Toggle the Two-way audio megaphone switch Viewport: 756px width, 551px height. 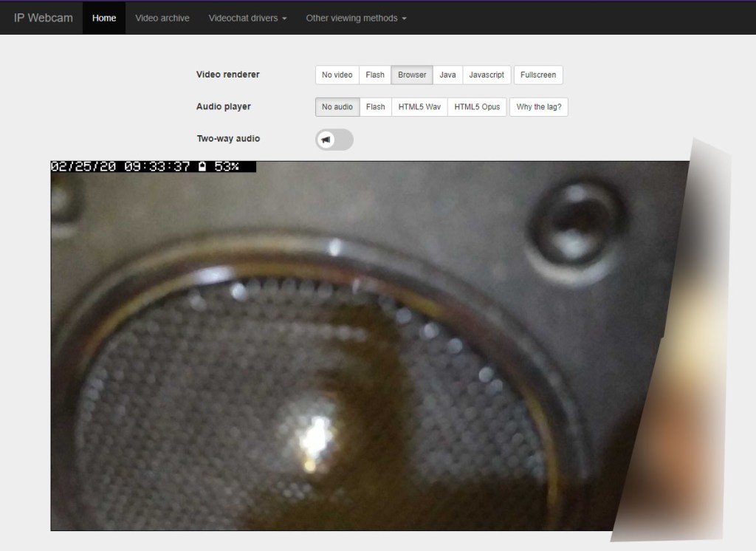[334, 139]
